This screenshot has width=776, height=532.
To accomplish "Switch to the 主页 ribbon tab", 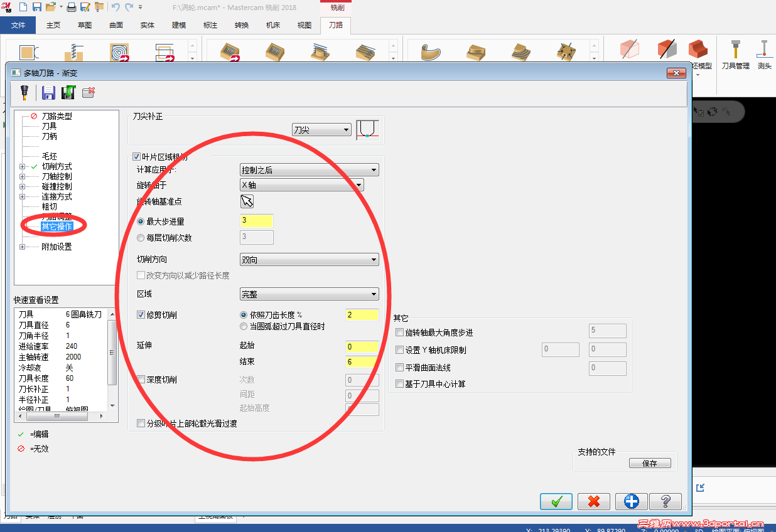I will tap(53, 25).
